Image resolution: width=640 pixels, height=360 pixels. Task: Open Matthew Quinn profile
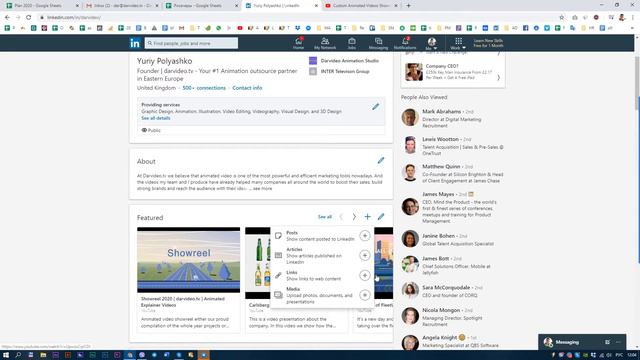point(441,167)
